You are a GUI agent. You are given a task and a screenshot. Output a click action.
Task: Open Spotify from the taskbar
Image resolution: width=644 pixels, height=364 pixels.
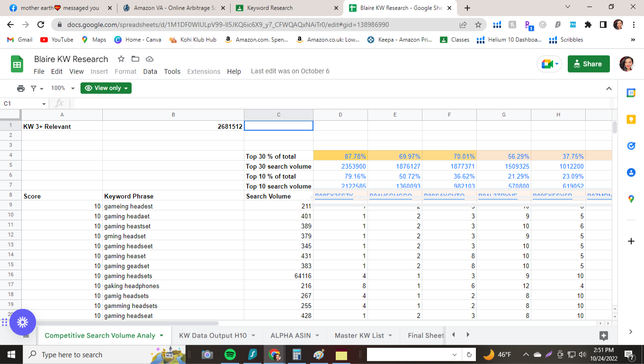[230, 355]
